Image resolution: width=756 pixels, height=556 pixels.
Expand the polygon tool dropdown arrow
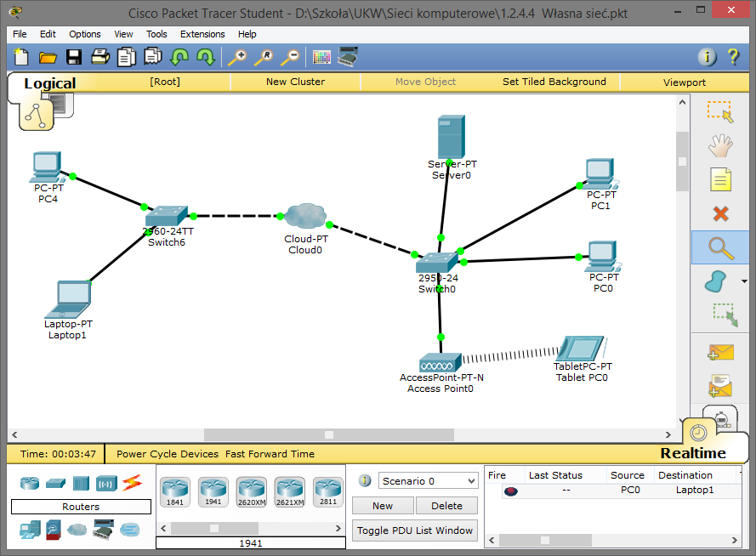pos(744,281)
